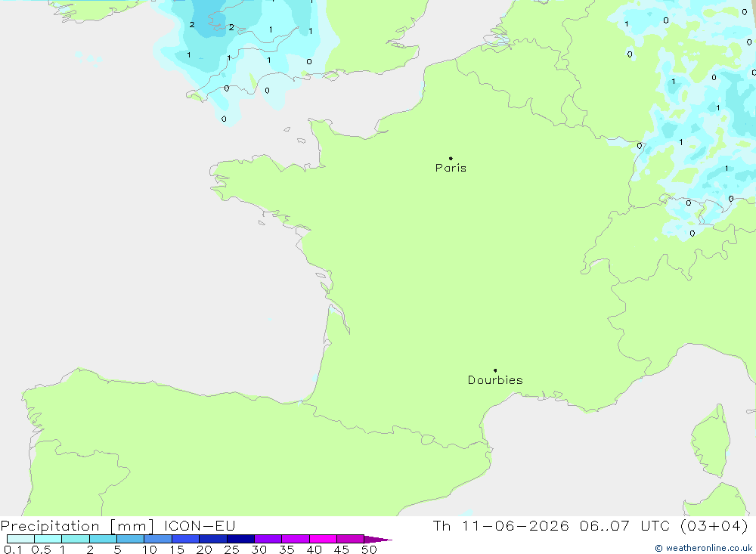Click the 0.5 value on legend scale
This screenshot has width=756, height=554.
coord(41,549)
